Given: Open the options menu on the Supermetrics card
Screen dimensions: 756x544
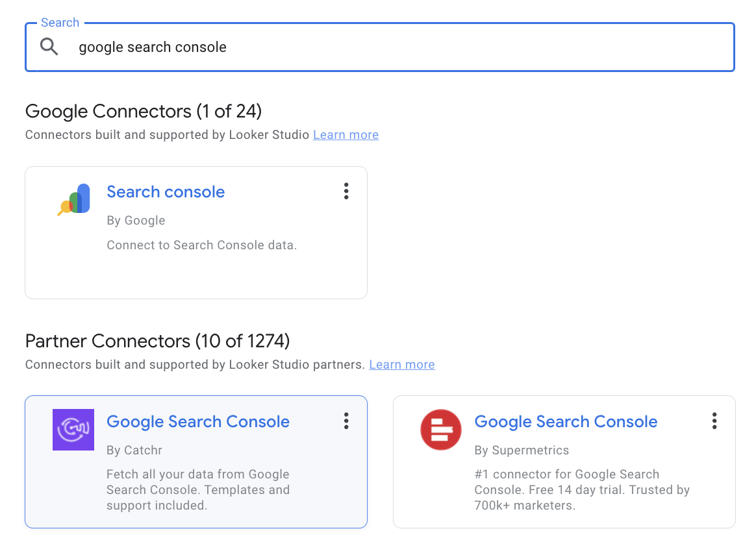Looking at the screenshot, I should coord(714,421).
